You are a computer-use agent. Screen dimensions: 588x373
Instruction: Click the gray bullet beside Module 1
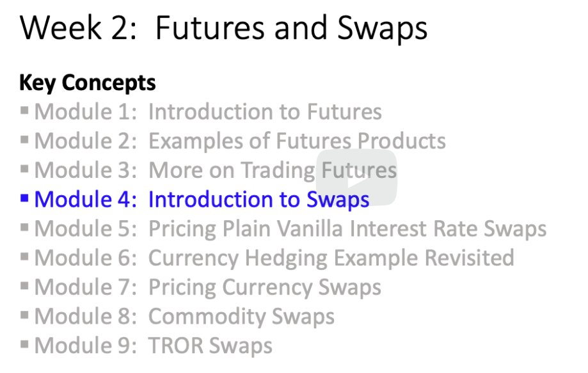pos(25,110)
